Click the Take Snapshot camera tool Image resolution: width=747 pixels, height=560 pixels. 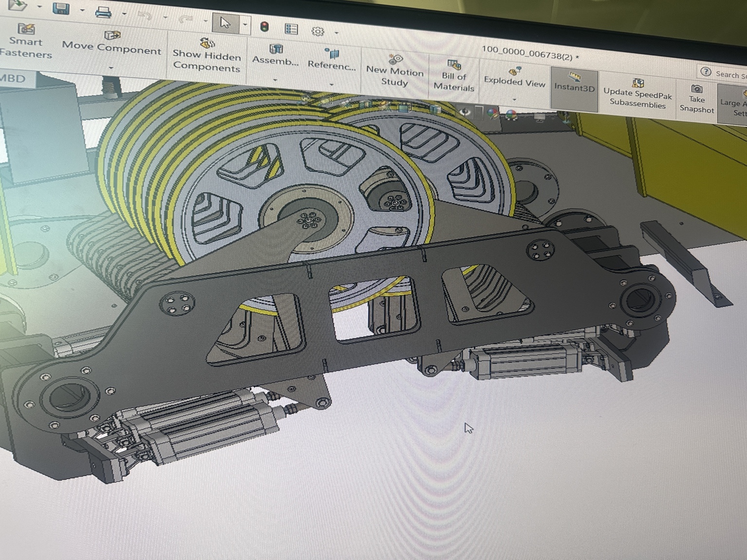tap(697, 99)
